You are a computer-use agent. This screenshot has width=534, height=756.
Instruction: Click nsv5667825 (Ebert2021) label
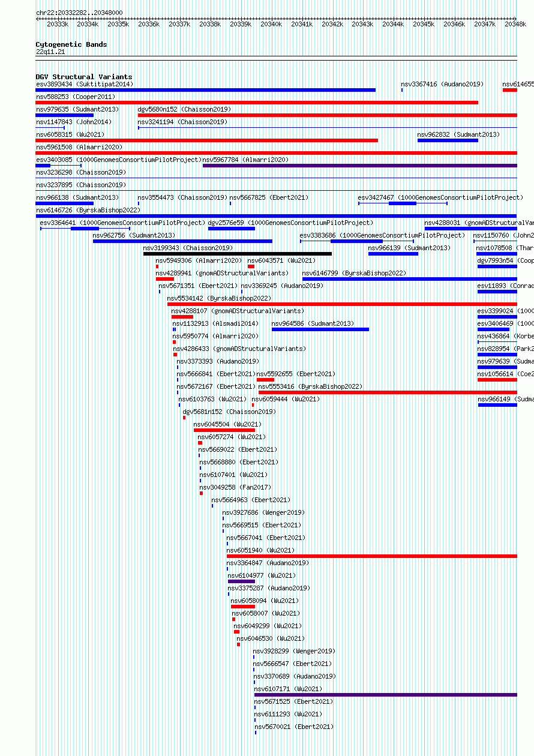[269, 198]
